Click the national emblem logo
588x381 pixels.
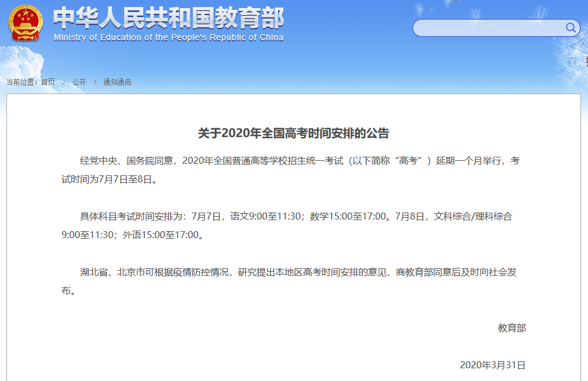(x=26, y=23)
